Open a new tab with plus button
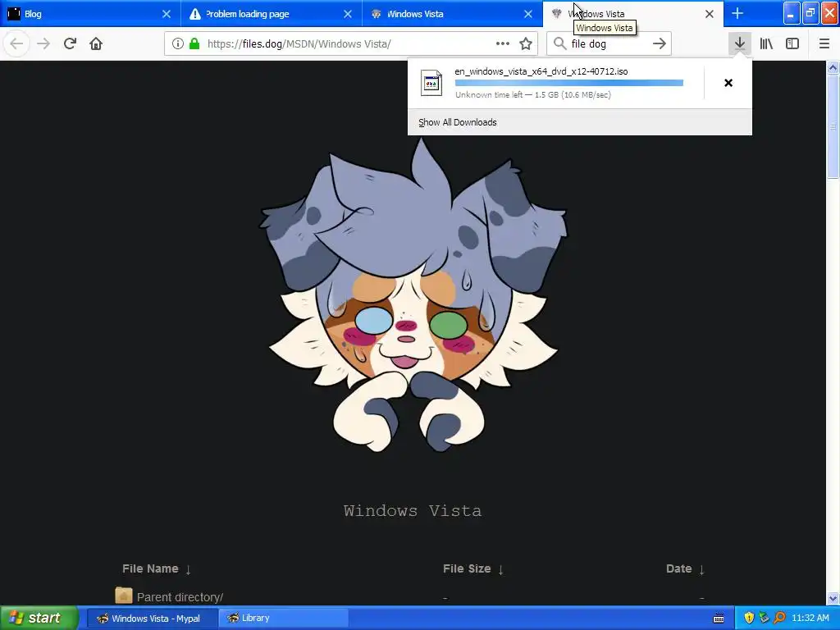Screen dimensions: 840x630 pyautogui.click(x=737, y=13)
